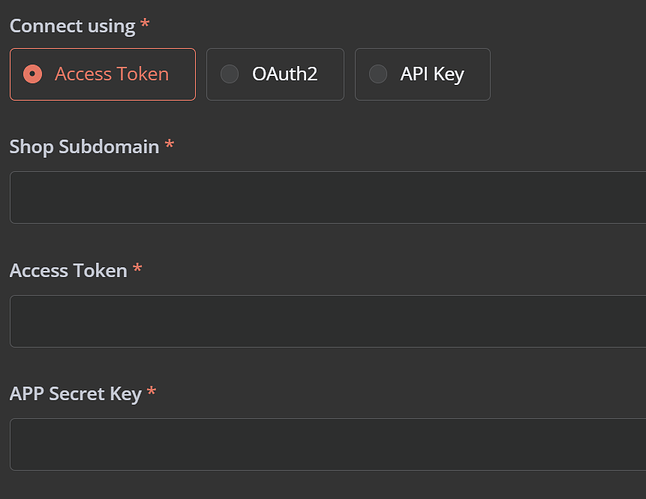Image resolution: width=646 pixels, height=499 pixels.
Task: Select the API Key radio circle
Action: pos(378,74)
